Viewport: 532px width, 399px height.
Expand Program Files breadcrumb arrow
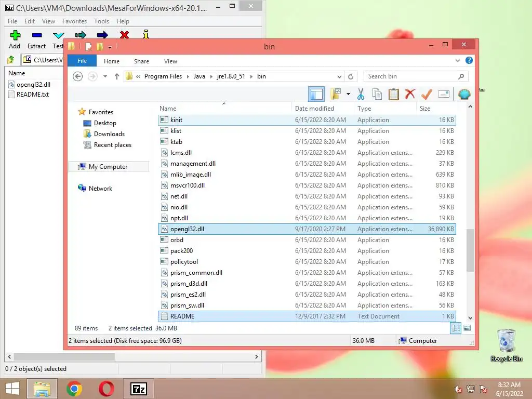[x=188, y=76]
